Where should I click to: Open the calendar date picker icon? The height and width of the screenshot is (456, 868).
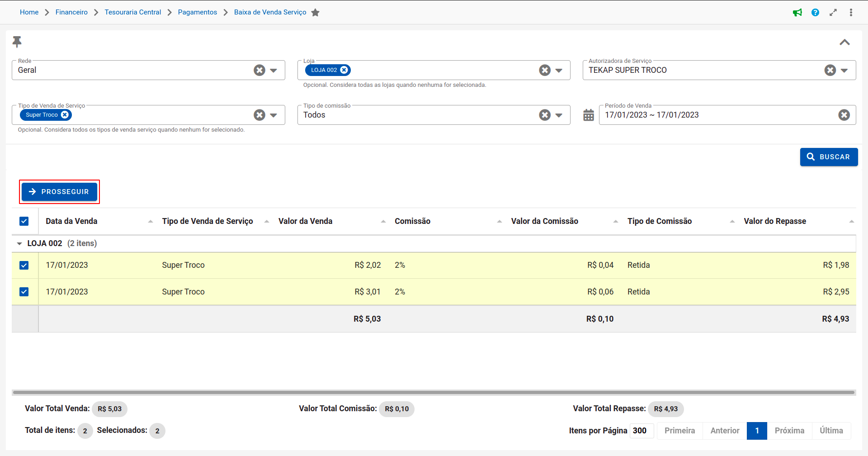(x=588, y=115)
